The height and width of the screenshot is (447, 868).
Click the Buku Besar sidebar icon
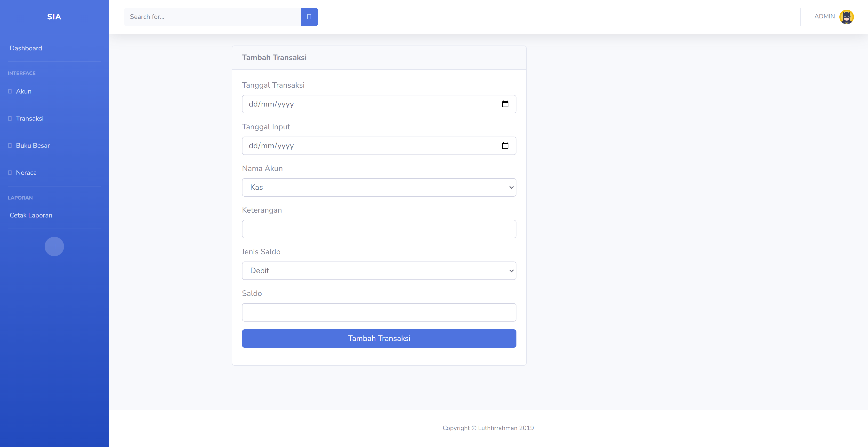[x=10, y=146]
